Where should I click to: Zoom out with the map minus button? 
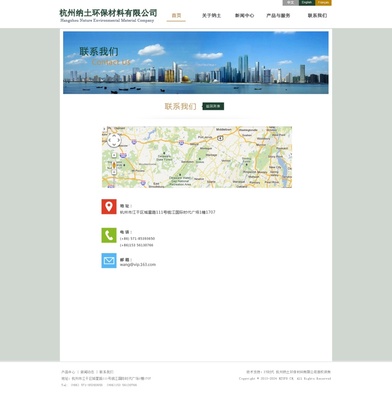click(114, 172)
